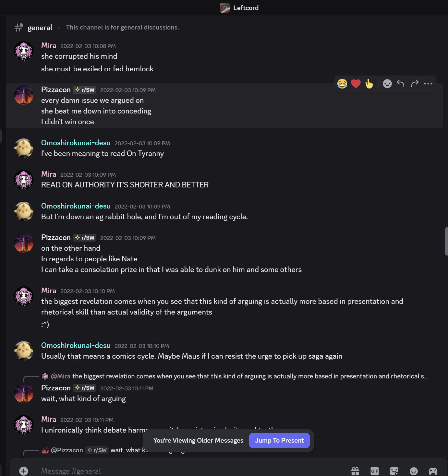
Task: Add the laughing-crying emoji reaction
Action: tap(342, 84)
